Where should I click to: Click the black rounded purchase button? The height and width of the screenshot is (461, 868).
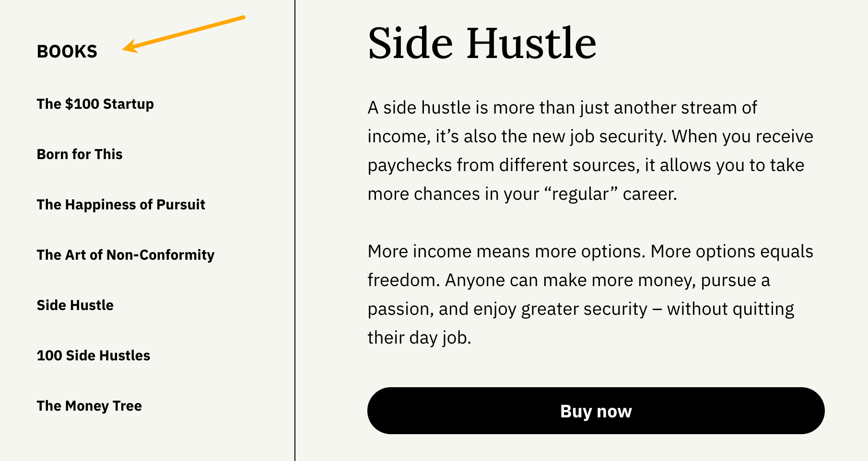click(595, 411)
